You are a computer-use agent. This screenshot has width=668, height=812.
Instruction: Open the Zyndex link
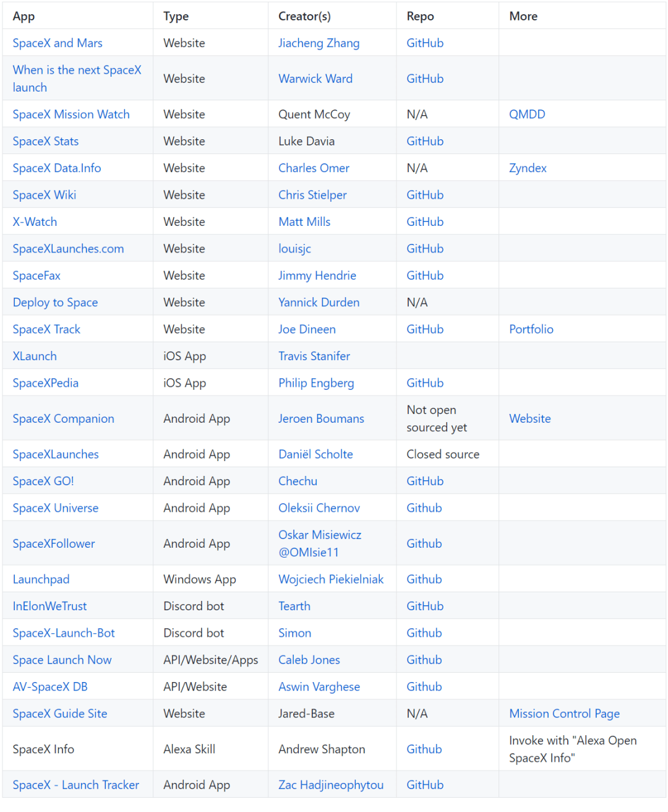point(528,168)
